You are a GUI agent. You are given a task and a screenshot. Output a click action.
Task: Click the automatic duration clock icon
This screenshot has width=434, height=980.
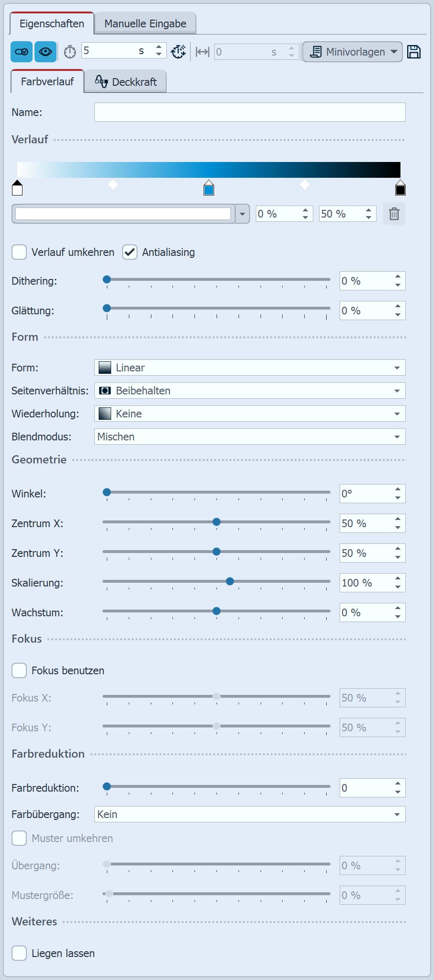(179, 52)
